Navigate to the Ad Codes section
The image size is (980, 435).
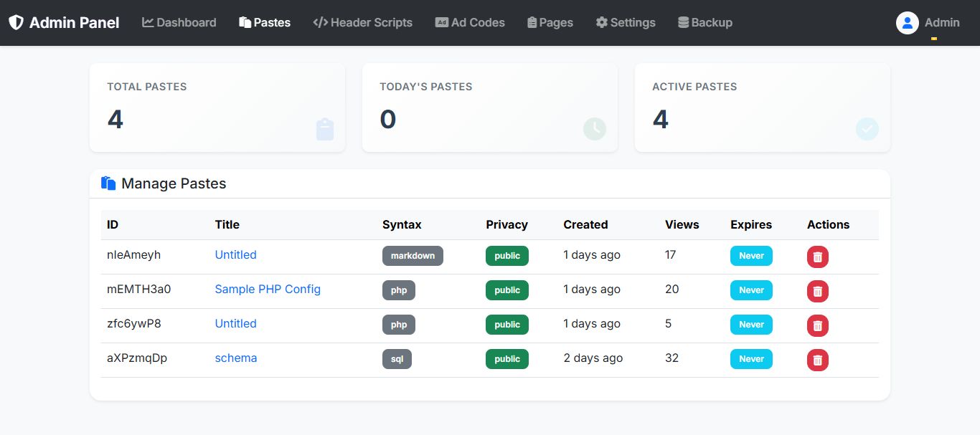click(x=470, y=23)
